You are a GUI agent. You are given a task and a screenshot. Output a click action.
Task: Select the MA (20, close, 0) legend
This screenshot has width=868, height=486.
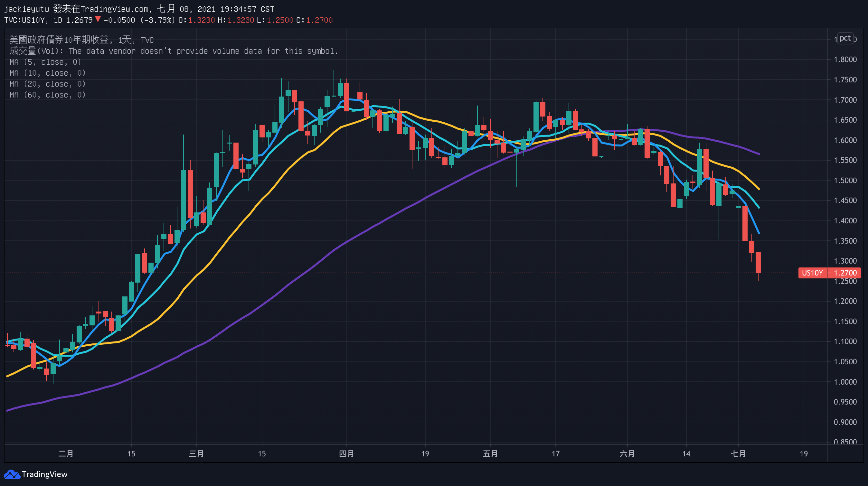(x=48, y=84)
